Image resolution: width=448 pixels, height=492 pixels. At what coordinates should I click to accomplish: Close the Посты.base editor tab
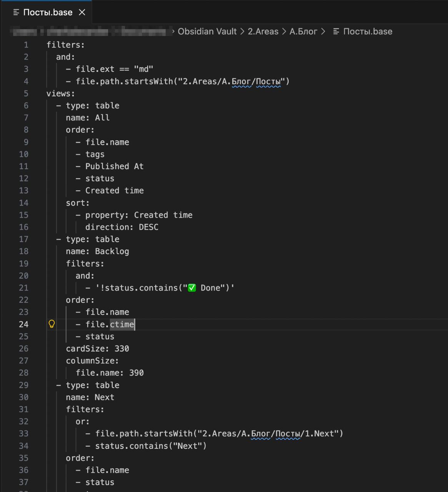(x=82, y=12)
